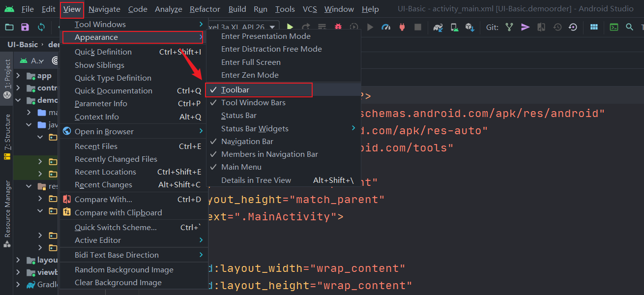The image size is (644, 295).
Task: Toggle Details in Tree View
Action: (283, 180)
